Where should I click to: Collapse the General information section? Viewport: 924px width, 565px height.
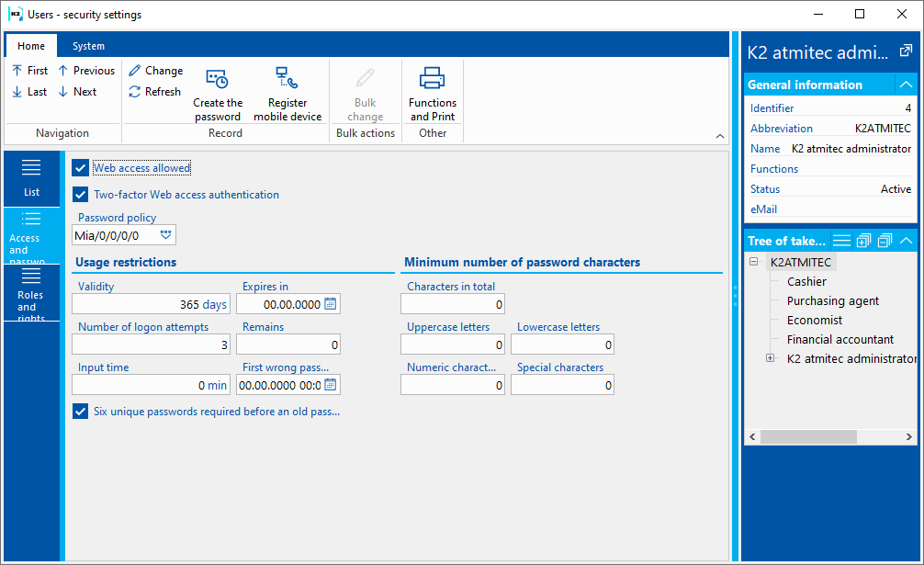click(906, 85)
